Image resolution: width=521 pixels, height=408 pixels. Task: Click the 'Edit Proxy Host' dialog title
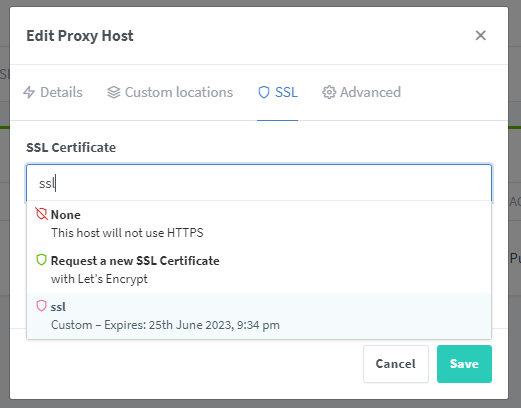point(80,36)
